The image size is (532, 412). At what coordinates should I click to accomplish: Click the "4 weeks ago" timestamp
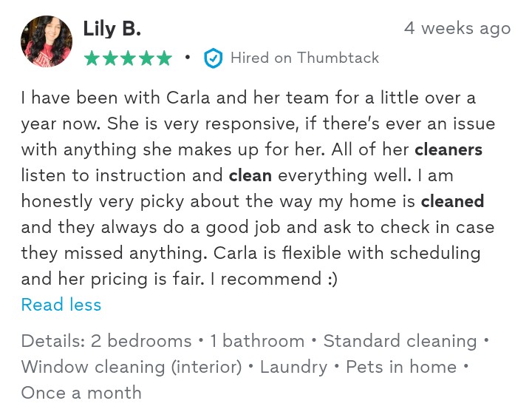(457, 28)
